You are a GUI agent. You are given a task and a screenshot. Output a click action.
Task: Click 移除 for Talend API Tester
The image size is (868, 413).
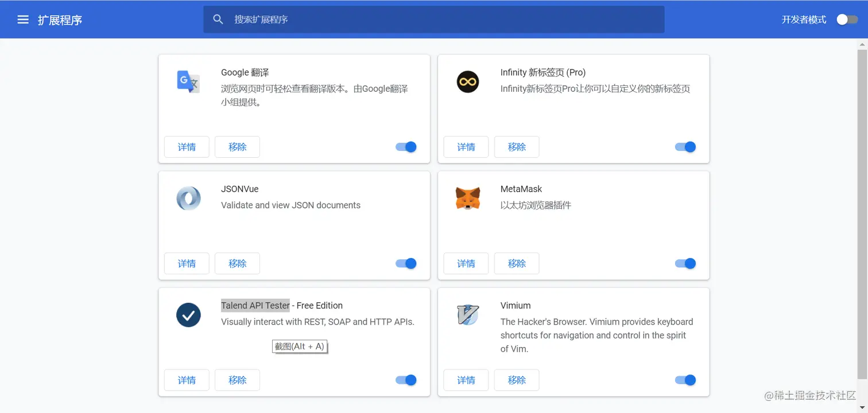click(237, 380)
